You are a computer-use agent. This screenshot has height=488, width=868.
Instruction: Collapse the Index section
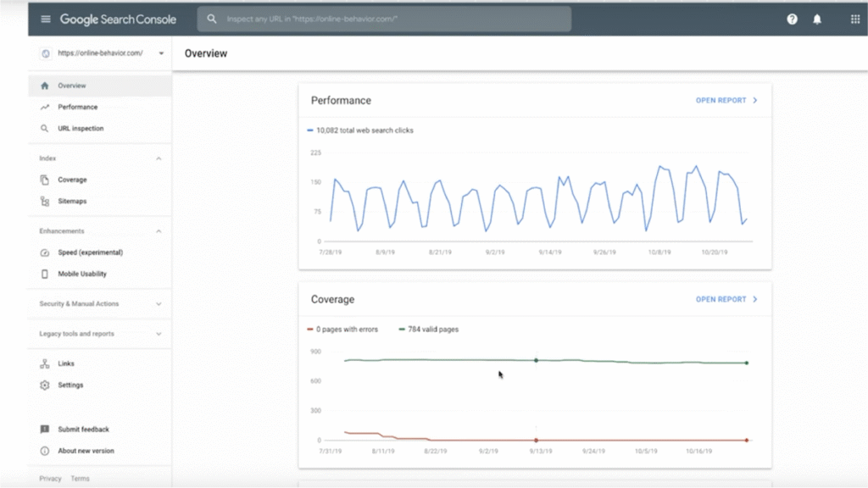[x=159, y=158]
